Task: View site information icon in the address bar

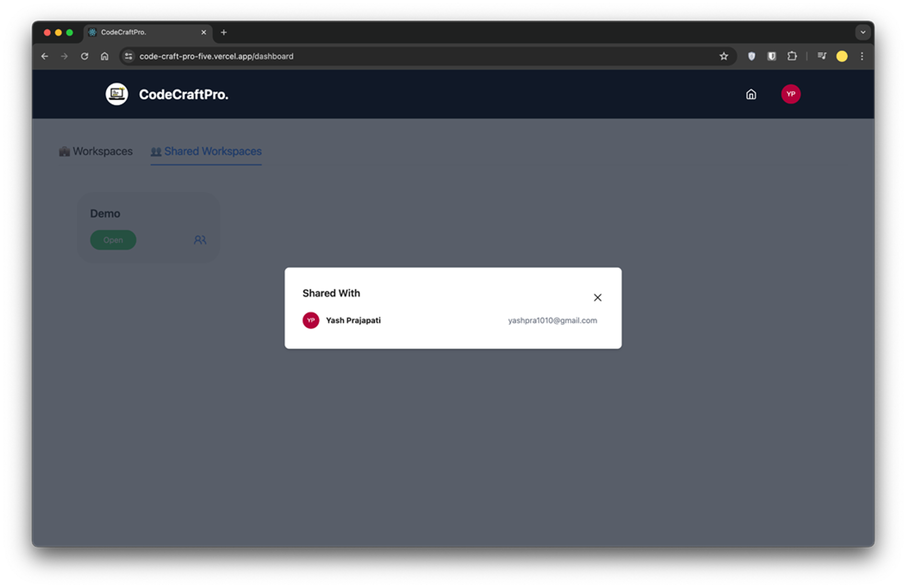Action: pos(129,56)
